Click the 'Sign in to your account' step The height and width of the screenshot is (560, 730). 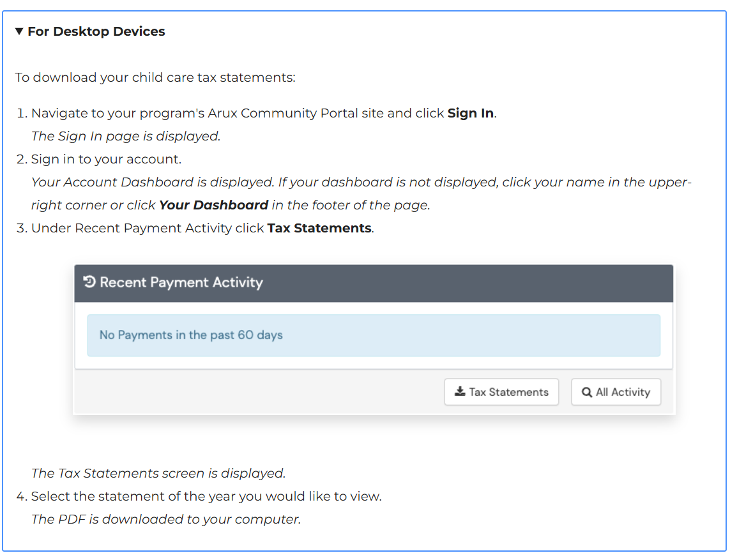[x=106, y=159]
